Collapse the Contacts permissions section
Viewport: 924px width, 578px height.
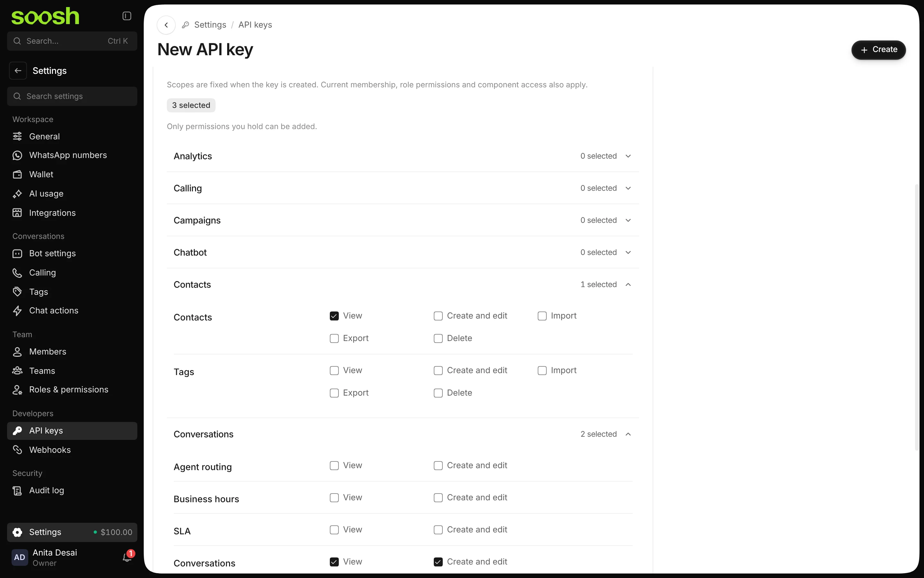tap(403, 285)
